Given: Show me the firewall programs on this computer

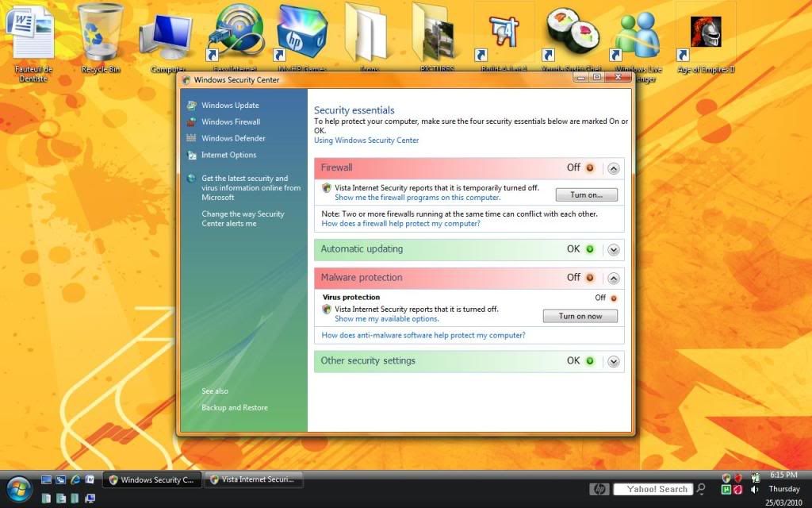Looking at the screenshot, I should (x=417, y=198).
